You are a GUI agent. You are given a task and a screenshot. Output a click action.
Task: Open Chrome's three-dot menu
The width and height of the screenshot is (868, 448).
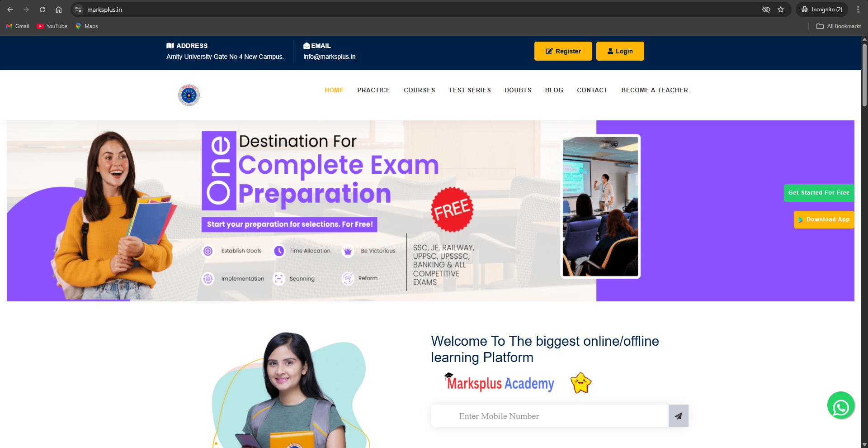click(x=858, y=10)
